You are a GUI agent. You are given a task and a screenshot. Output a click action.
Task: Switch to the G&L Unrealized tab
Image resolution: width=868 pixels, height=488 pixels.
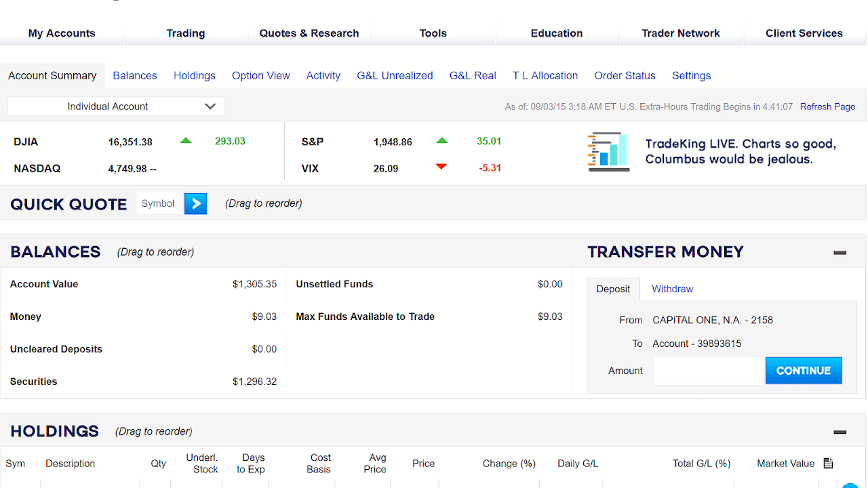pos(395,75)
